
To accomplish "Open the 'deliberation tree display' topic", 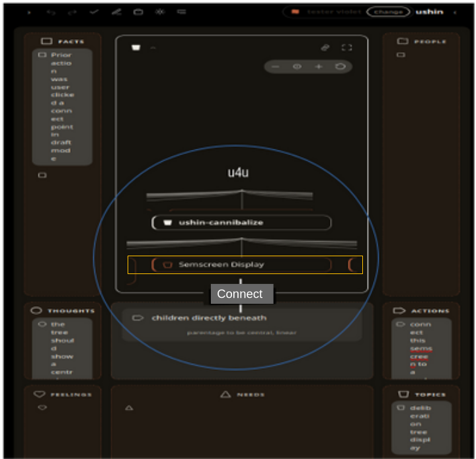I will [x=421, y=428].
